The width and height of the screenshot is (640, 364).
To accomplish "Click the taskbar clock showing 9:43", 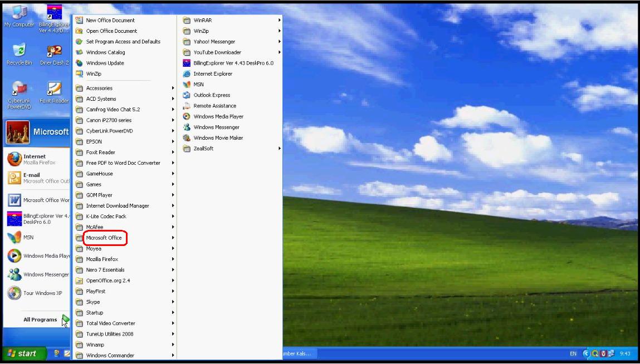I will click(625, 354).
